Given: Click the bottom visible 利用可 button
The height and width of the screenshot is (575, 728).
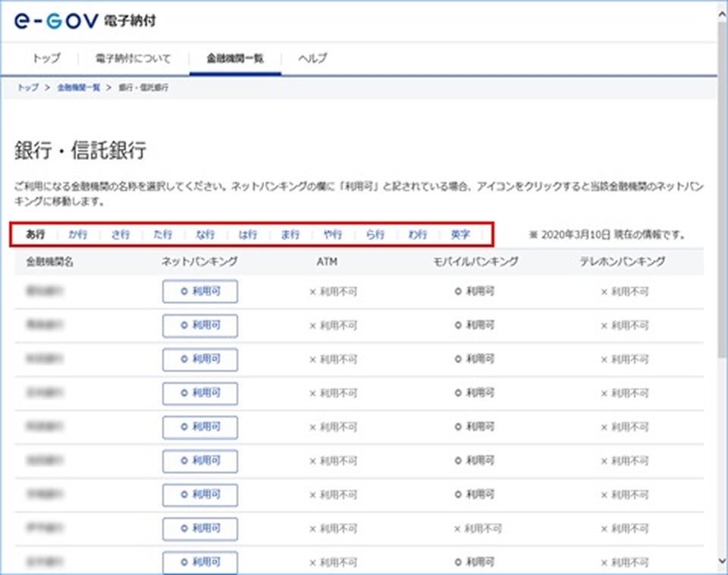Looking at the screenshot, I should 199,561.
